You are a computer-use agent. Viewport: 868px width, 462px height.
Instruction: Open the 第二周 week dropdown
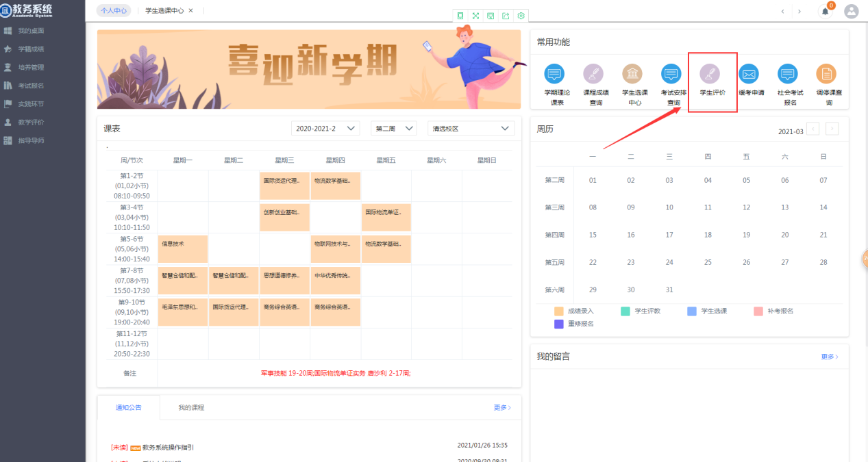[x=394, y=129]
